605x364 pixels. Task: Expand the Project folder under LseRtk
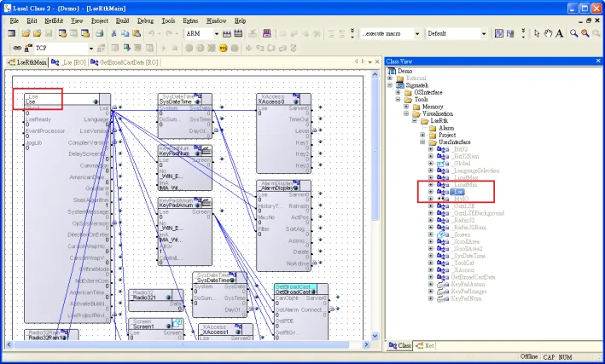422,135
